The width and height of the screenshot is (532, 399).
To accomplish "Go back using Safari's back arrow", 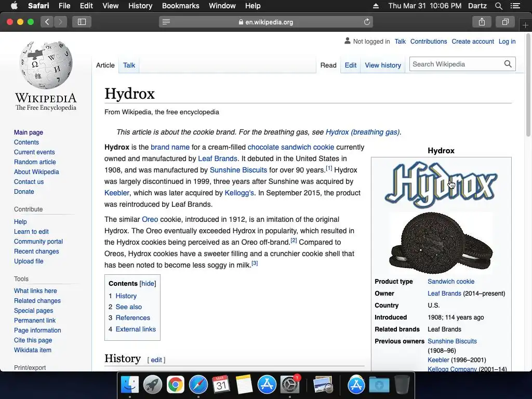I will coord(47,22).
